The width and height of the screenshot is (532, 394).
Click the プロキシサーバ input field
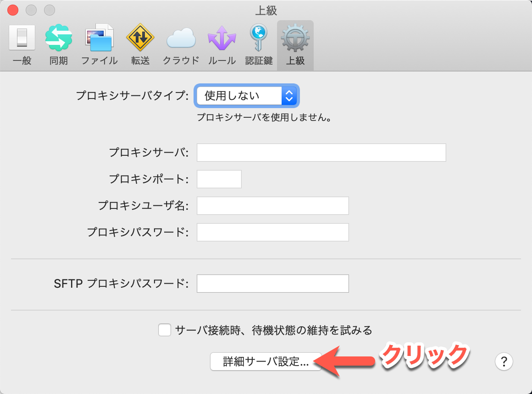(x=321, y=153)
